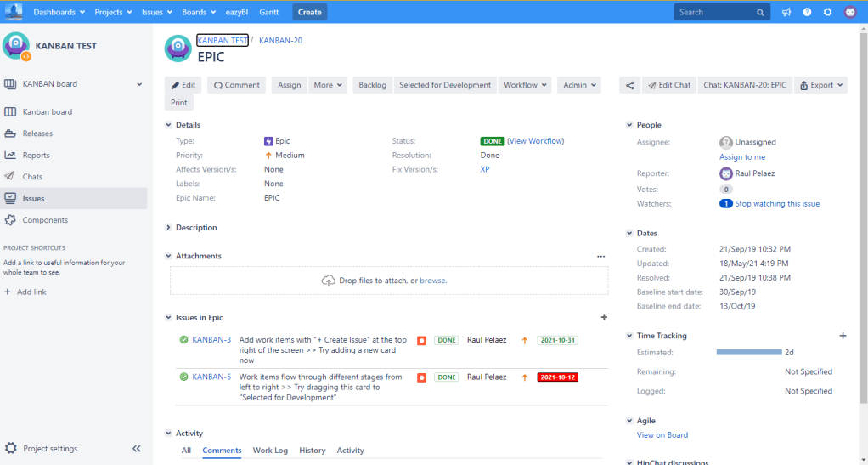Collapse the People section
This screenshot has height=465, width=868.
click(629, 125)
